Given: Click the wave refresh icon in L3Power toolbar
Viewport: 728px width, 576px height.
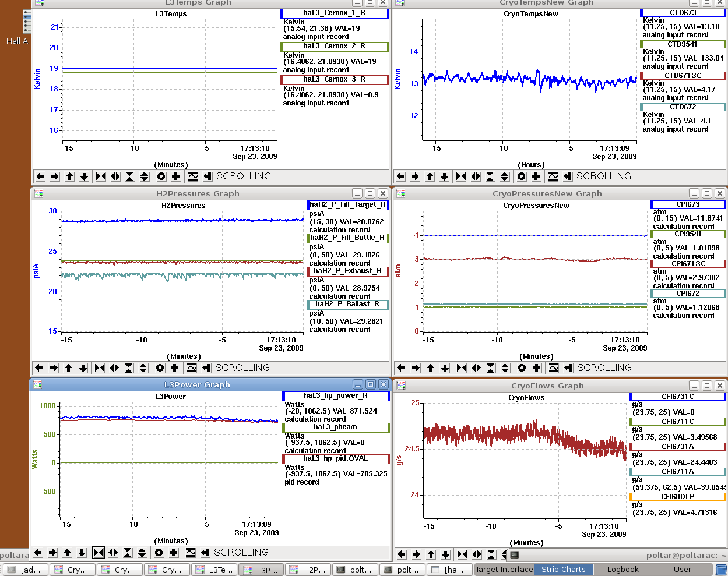Looking at the screenshot, I should point(191,553).
